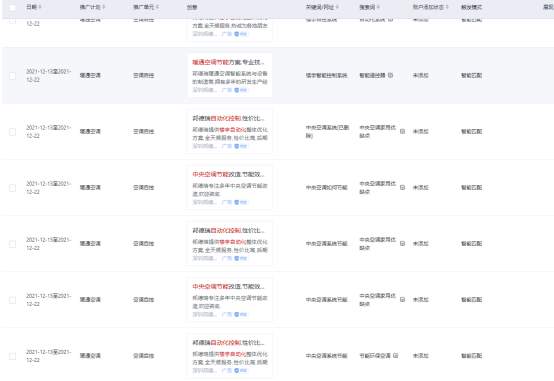Click keyword 中央空调系统(已删除)

[327, 131]
